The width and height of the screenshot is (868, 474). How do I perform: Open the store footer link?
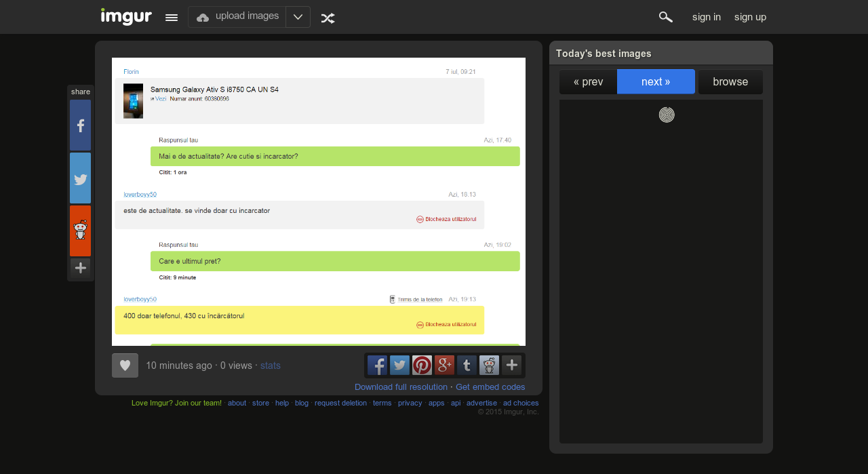[260, 403]
